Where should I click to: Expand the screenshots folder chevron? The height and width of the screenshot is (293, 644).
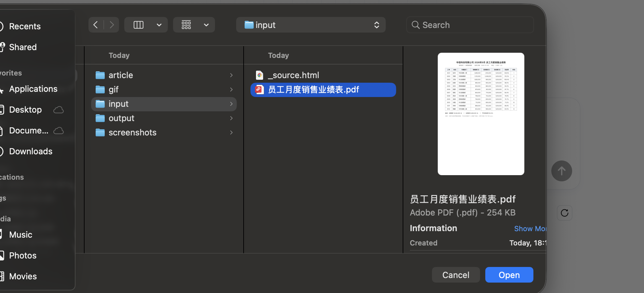[x=231, y=133]
